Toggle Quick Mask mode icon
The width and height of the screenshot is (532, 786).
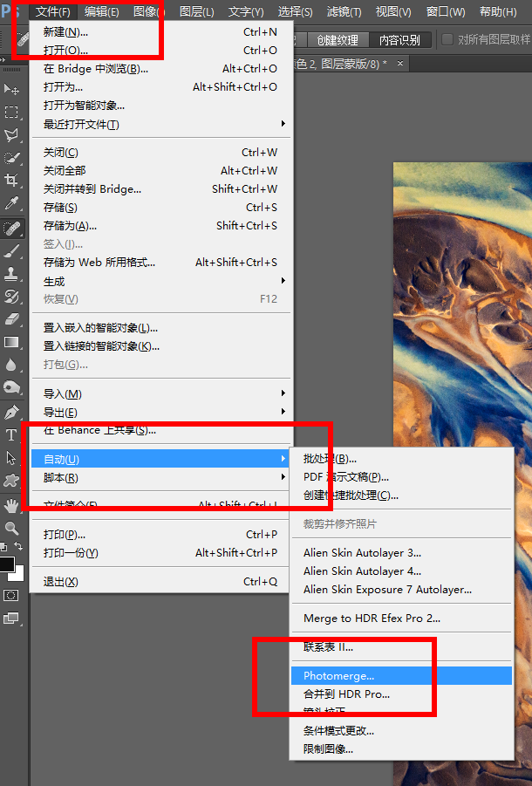[x=11, y=595]
